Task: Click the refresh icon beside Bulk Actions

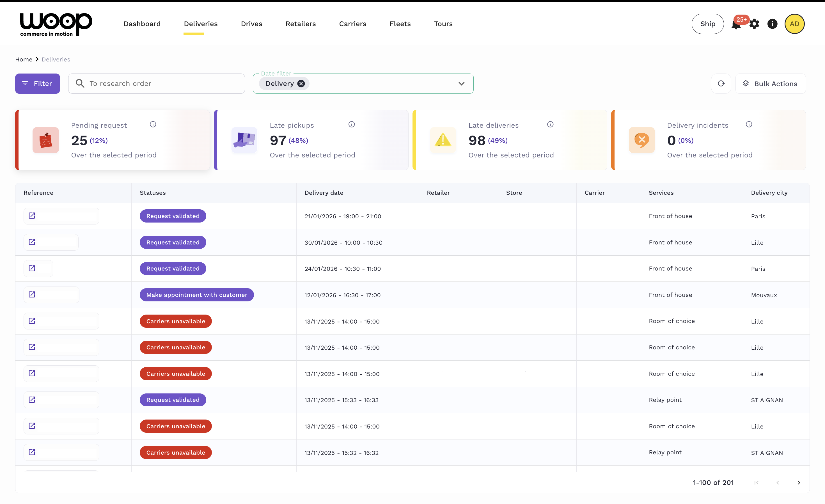Action: (721, 84)
